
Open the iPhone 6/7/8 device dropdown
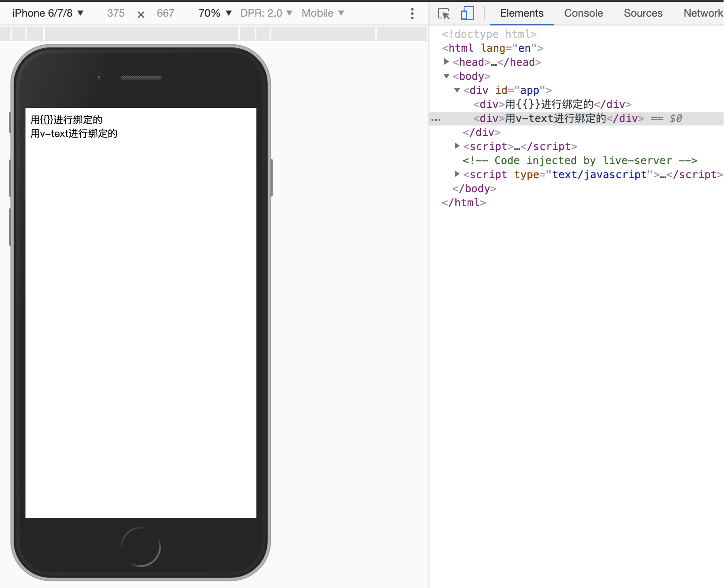(x=48, y=13)
